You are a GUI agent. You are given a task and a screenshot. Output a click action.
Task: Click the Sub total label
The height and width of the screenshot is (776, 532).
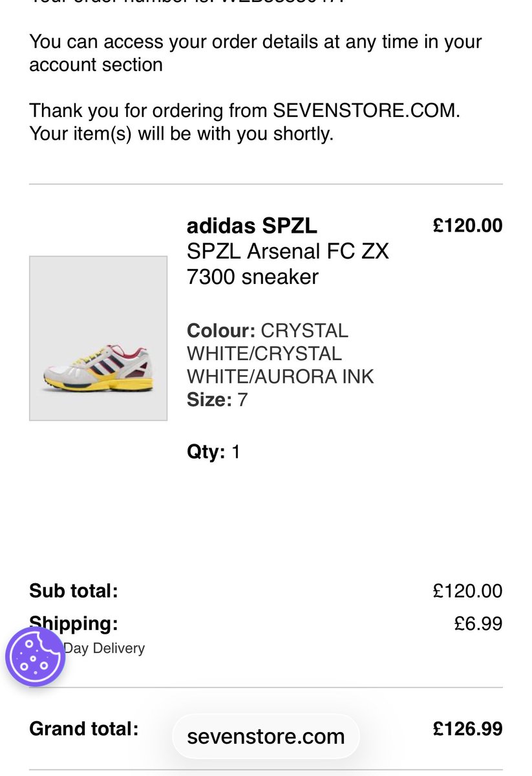(x=74, y=590)
